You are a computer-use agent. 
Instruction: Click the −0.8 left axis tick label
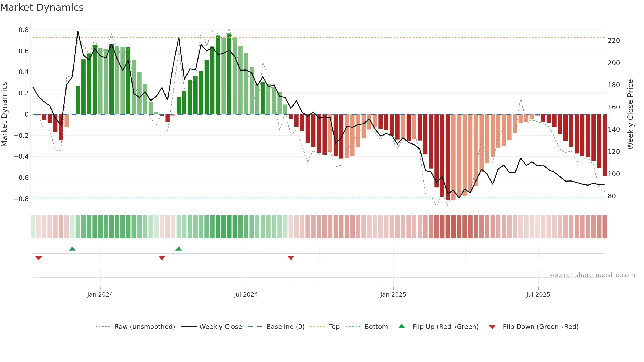[x=21, y=199]
